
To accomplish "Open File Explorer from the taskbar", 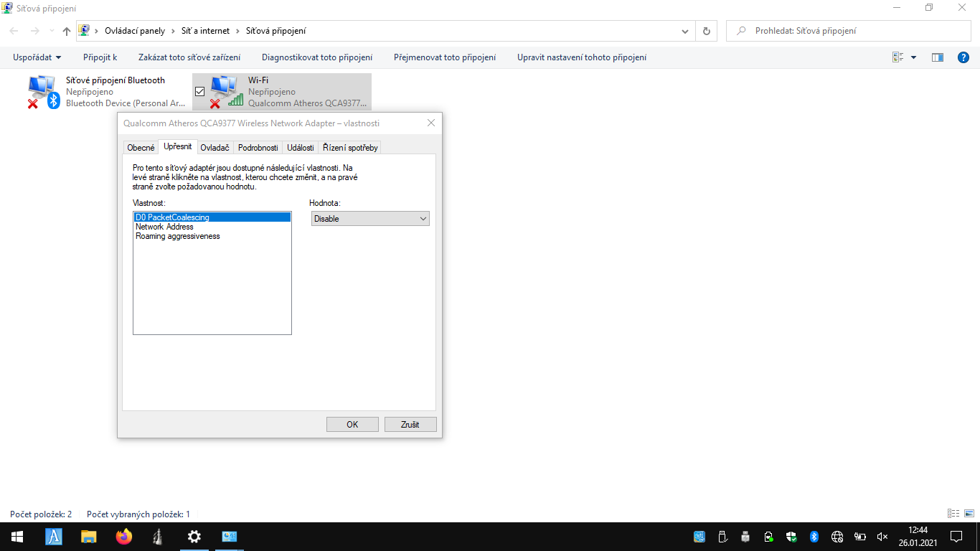I will click(x=89, y=537).
